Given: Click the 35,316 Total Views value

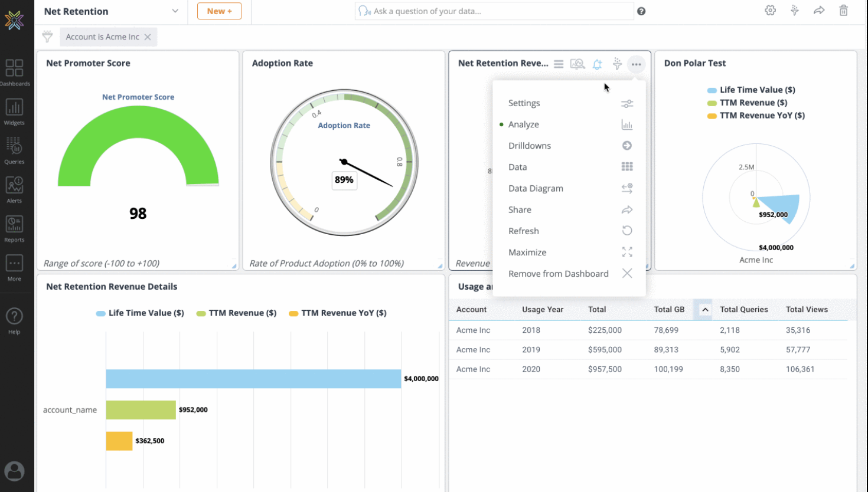Looking at the screenshot, I should click(798, 330).
